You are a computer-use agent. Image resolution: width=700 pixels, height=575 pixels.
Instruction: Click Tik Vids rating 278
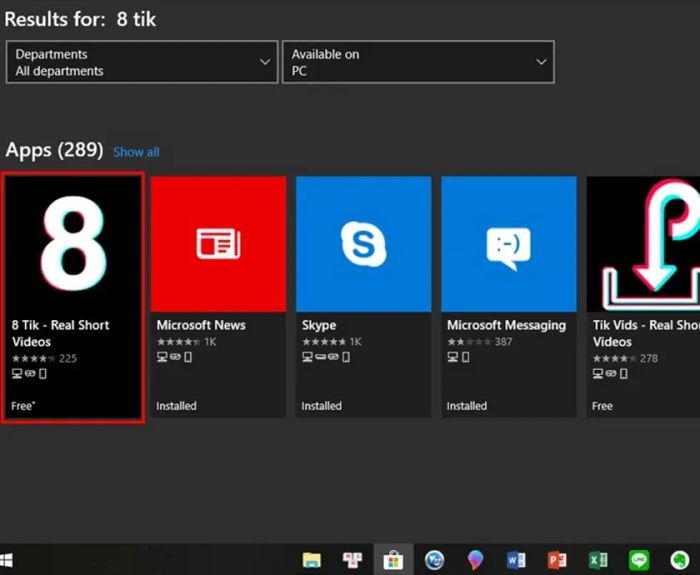(625, 358)
